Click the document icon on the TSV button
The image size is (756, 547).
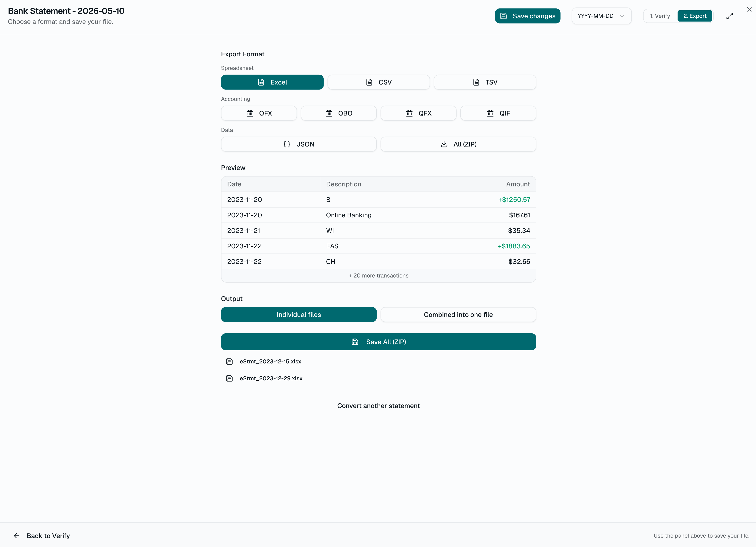(x=476, y=82)
